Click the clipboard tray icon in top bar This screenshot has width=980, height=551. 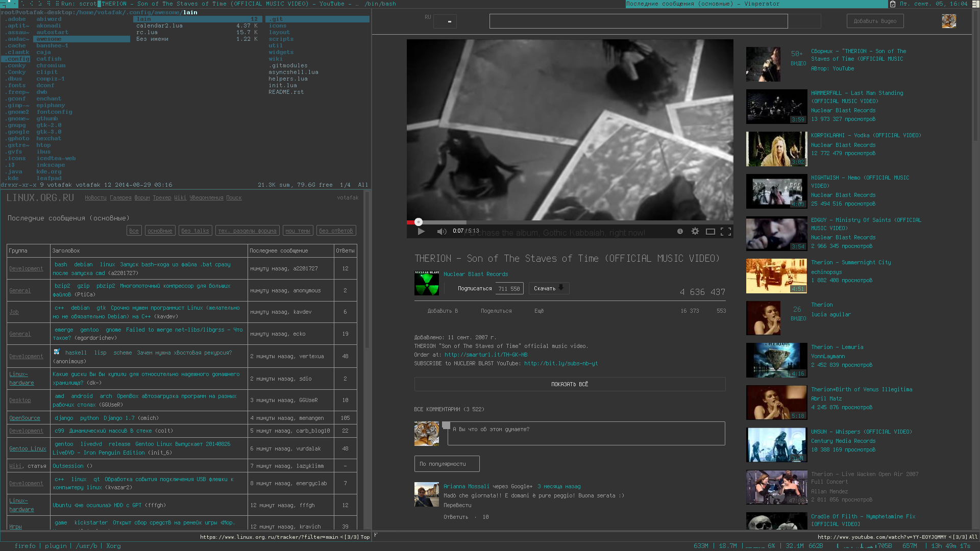point(892,4)
